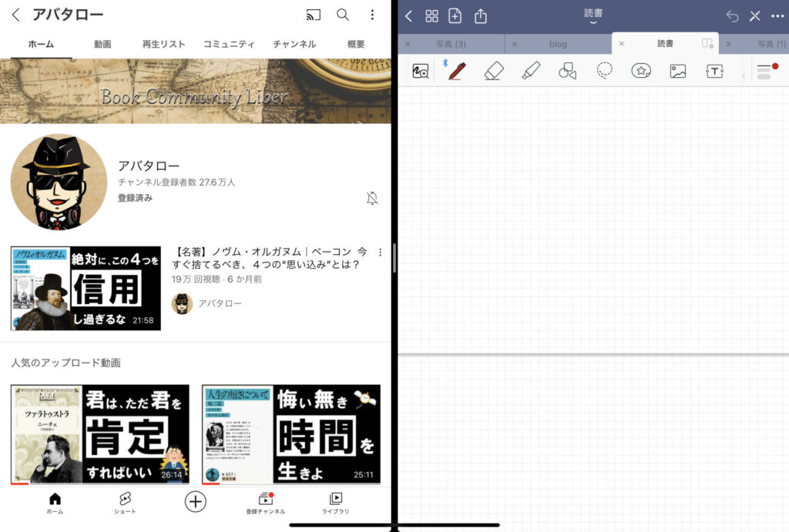The width and height of the screenshot is (789, 532).
Task: Select the Text box tool
Action: point(714,71)
